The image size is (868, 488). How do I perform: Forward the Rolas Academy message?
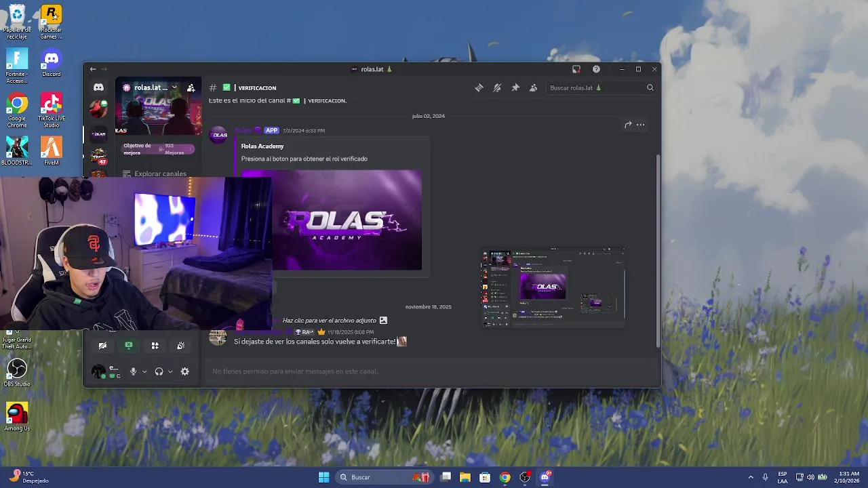coord(628,125)
